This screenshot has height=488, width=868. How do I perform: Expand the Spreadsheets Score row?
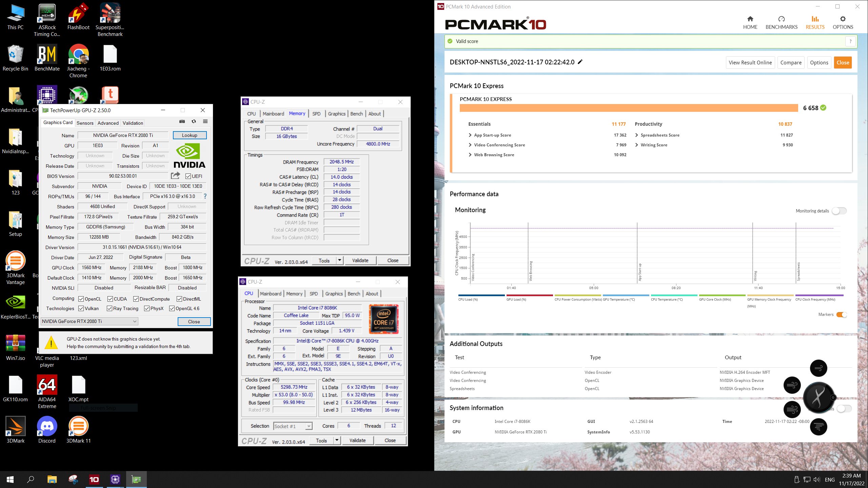[636, 135]
